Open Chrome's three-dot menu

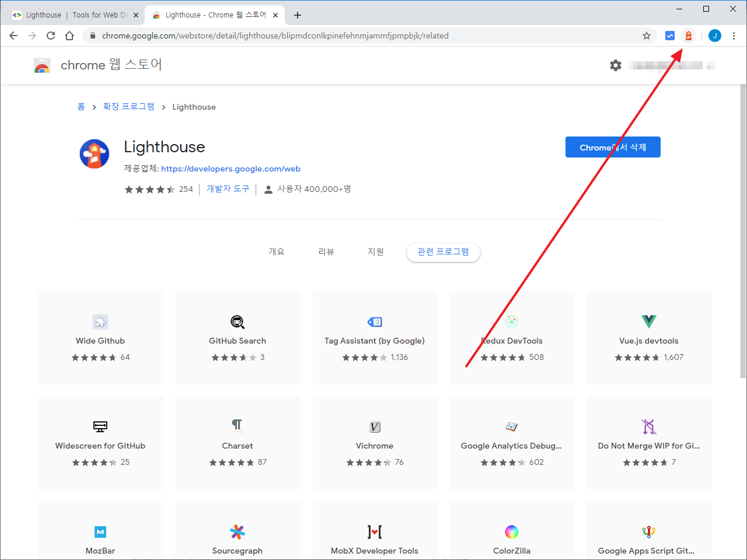(x=734, y=36)
